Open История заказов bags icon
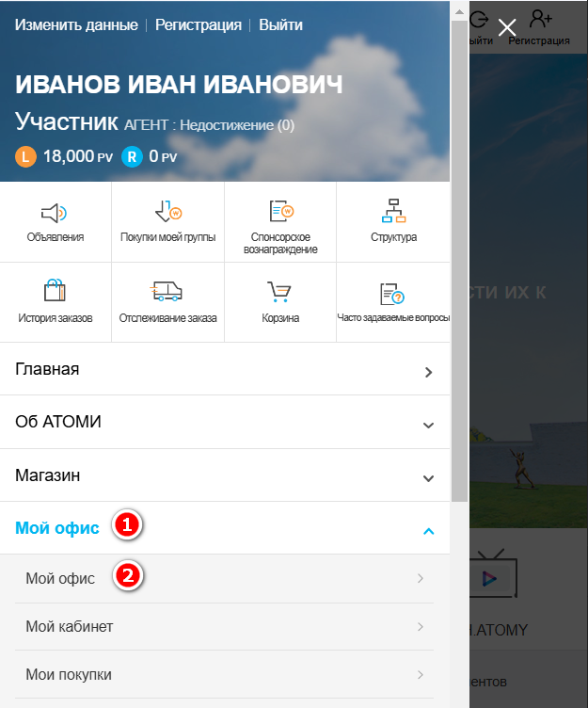This screenshot has height=708, width=588. [55, 291]
